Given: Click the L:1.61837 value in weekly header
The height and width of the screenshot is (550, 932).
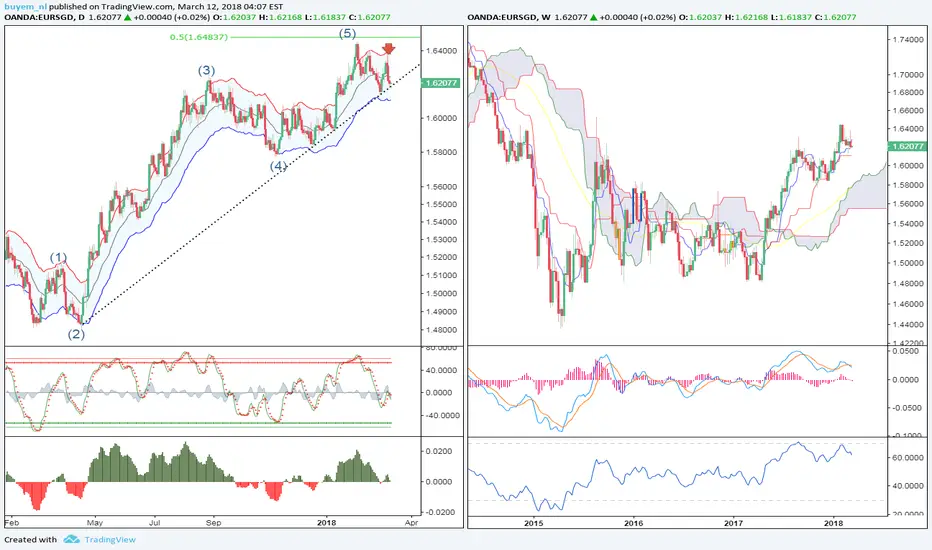Looking at the screenshot, I should (791, 17).
